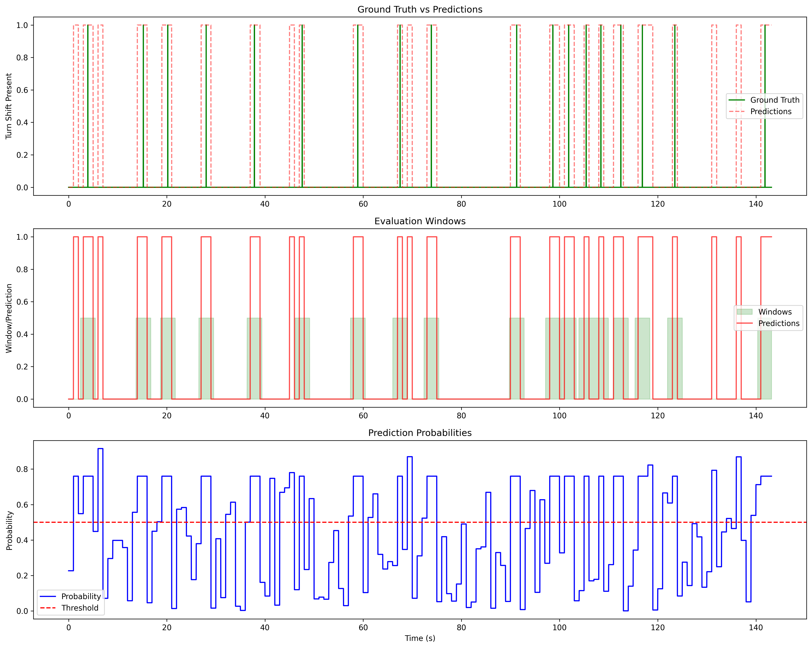Click the green Windows legend patch
The image size is (812, 648).
[x=744, y=312]
